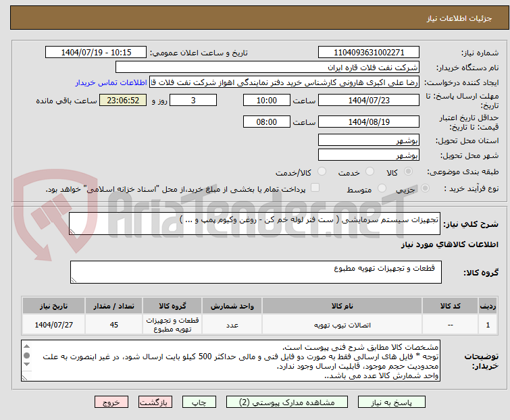Screen dimensions: 510x420
Task: Click the نام کالا column header
Action: (x=342, y=306)
